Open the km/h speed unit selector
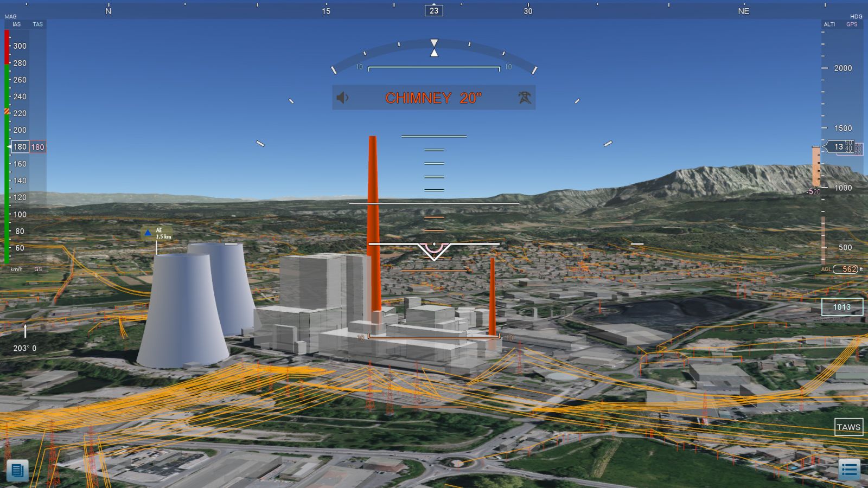 coord(16,269)
